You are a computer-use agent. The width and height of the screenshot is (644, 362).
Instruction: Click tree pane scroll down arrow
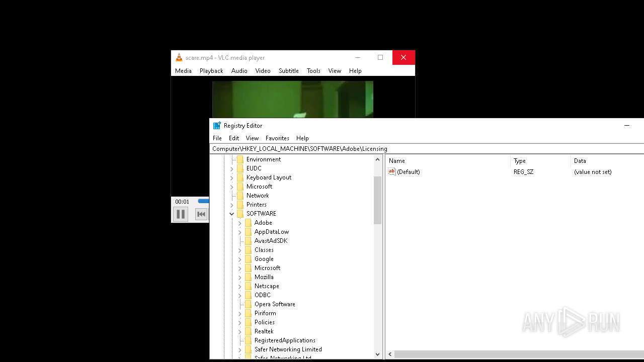377,354
